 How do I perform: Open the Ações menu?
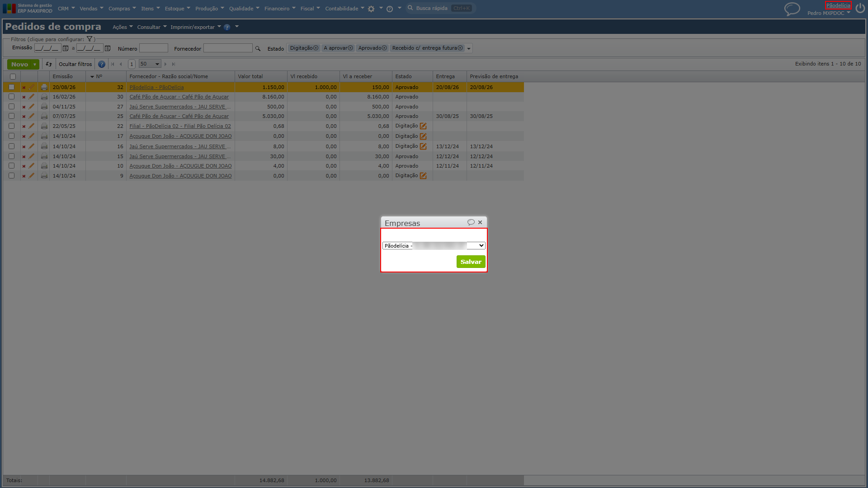[x=123, y=27]
